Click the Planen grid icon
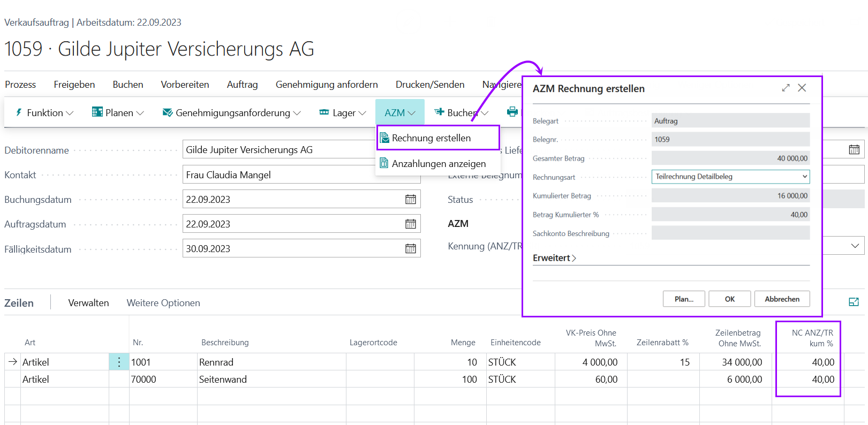868x425 pixels. click(97, 112)
